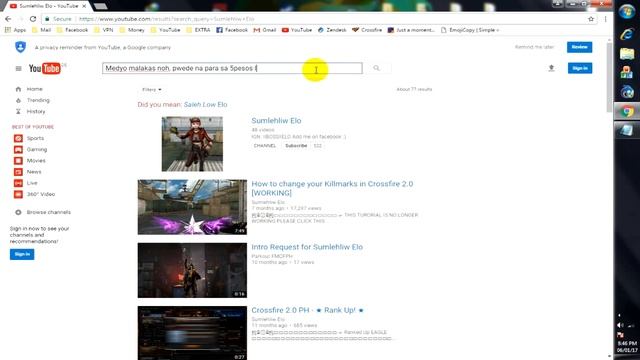Viewport: 640px width, 360px height.
Task: Open YouTube bookmark folder
Action: coord(165,30)
